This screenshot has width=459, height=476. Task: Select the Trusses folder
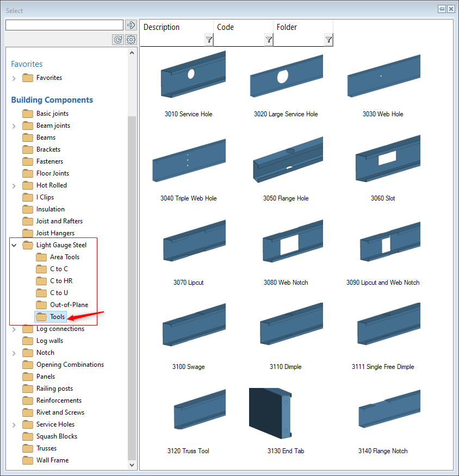click(x=46, y=448)
